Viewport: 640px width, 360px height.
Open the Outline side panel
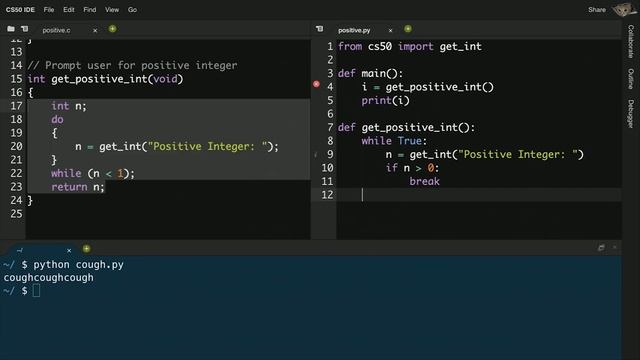coord(631,78)
